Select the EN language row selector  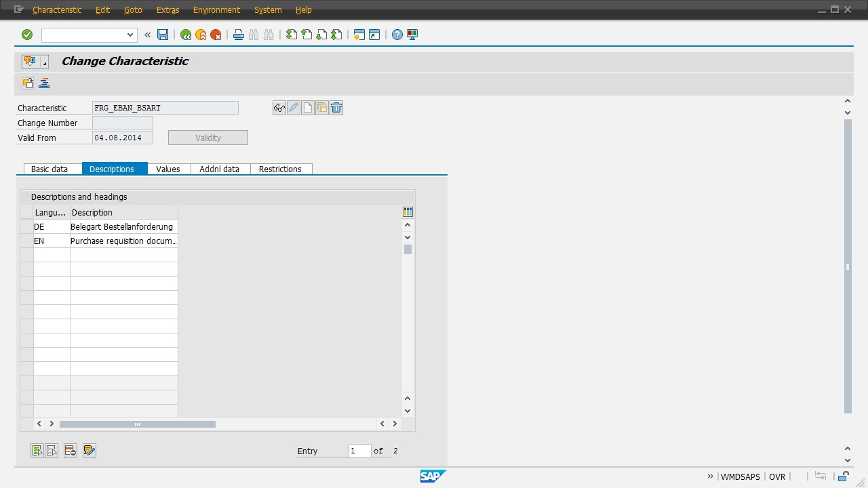coord(26,241)
